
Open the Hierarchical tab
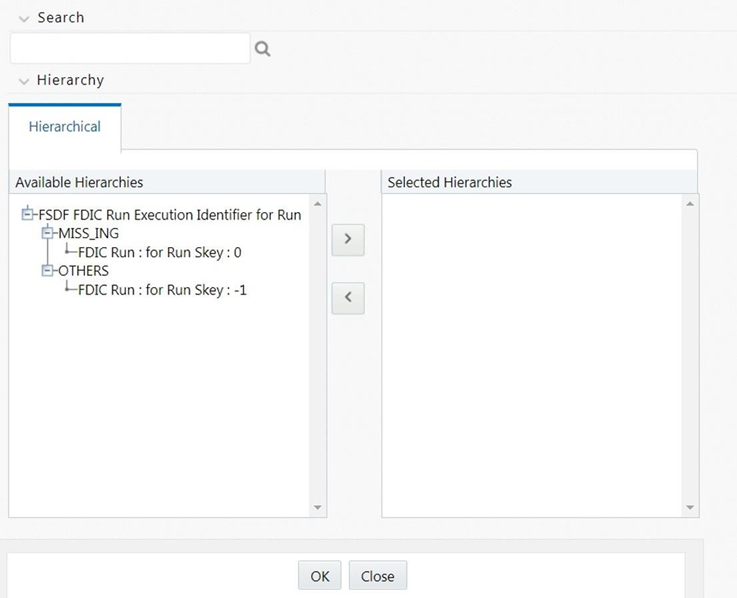point(64,126)
